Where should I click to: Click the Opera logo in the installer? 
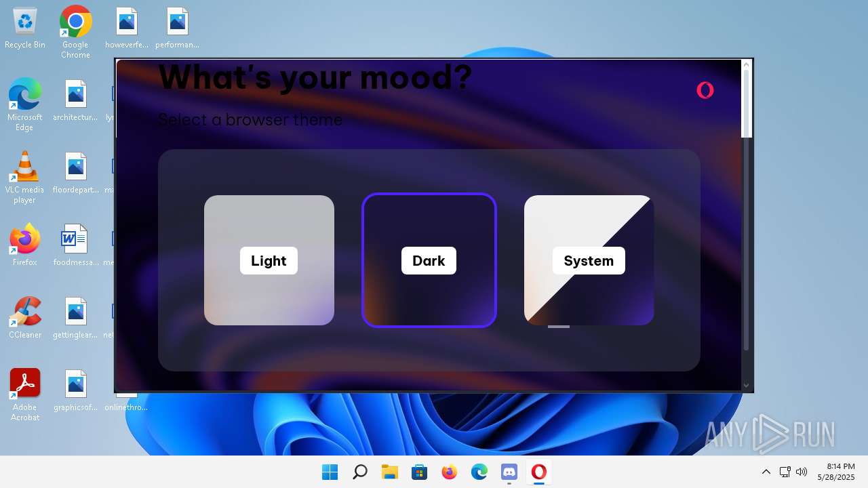pyautogui.click(x=705, y=90)
